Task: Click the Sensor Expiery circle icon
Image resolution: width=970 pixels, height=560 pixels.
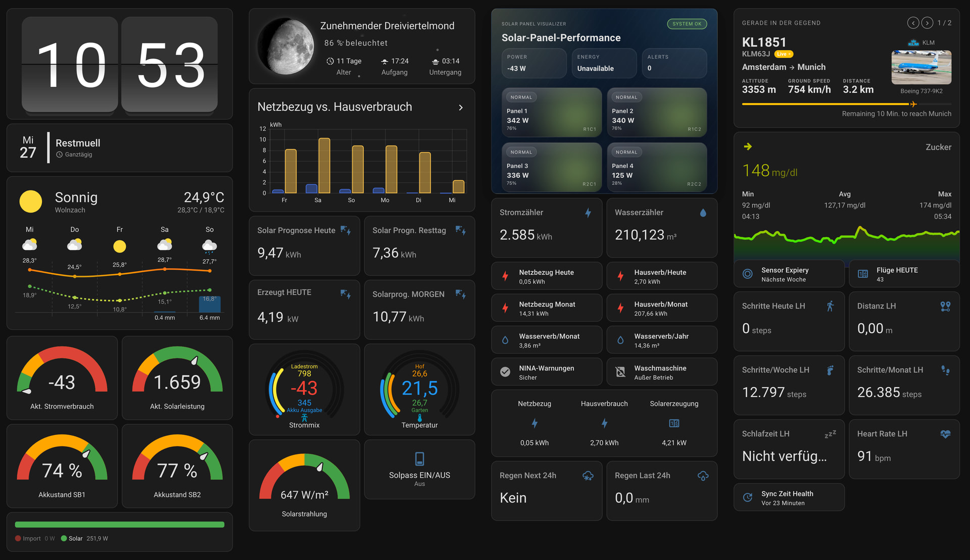Action: pos(748,274)
